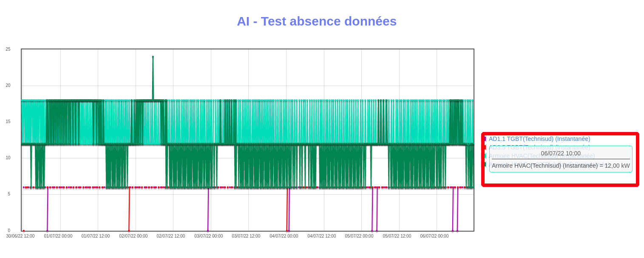Click the red drop line near 02/07/22 00:00
Viewport: 644px width, 258px height.
tap(129, 209)
